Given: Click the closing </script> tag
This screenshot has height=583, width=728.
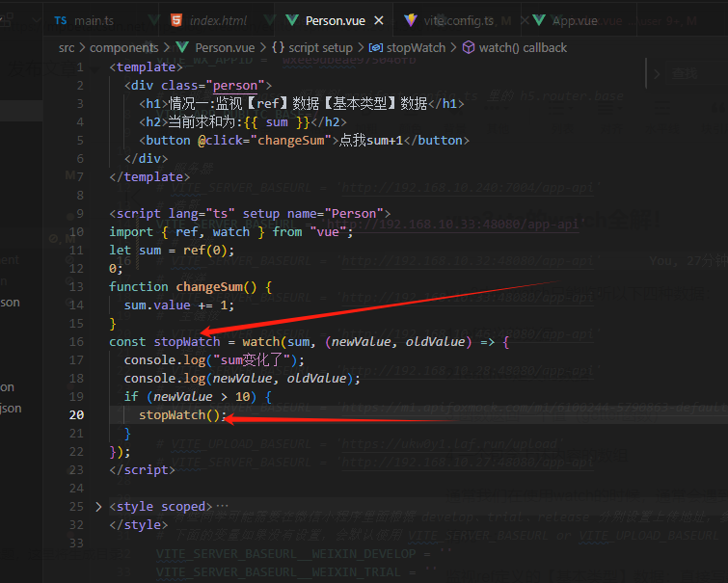Looking at the screenshot, I should click(x=142, y=469).
